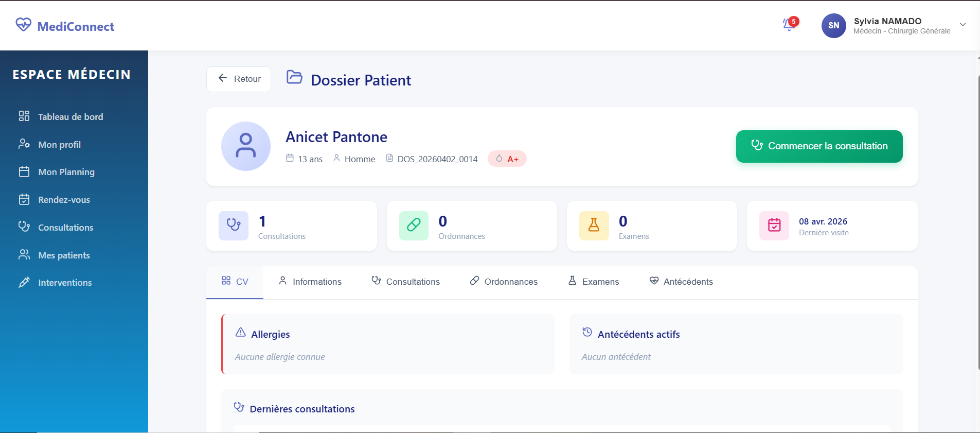Click the 0 Examens count

click(623, 221)
